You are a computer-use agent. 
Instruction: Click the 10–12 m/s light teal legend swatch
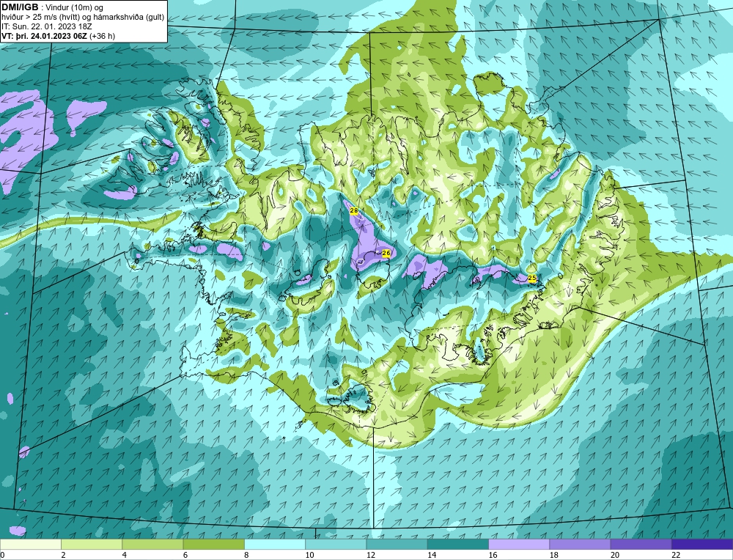coord(336,545)
